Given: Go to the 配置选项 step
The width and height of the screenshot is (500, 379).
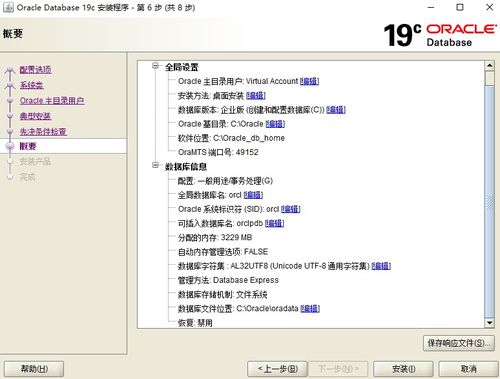Looking at the screenshot, I should pyautogui.click(x=35, y=70).
